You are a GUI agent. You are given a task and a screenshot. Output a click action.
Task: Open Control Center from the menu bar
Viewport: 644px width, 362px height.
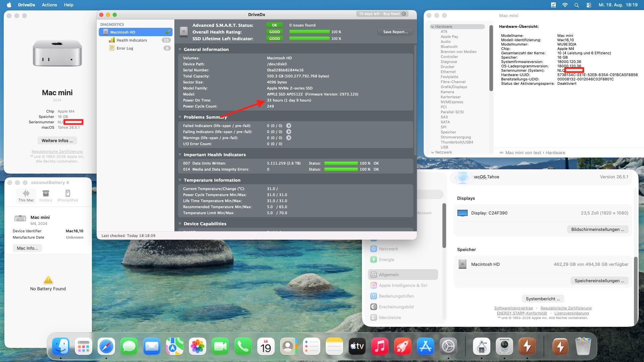[x=589, y=5]
